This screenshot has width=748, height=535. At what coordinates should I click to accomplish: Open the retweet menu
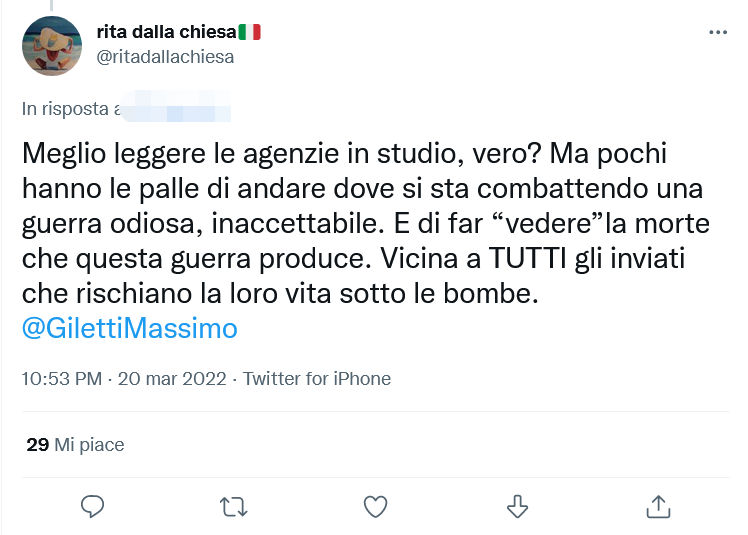pos(233,507)
